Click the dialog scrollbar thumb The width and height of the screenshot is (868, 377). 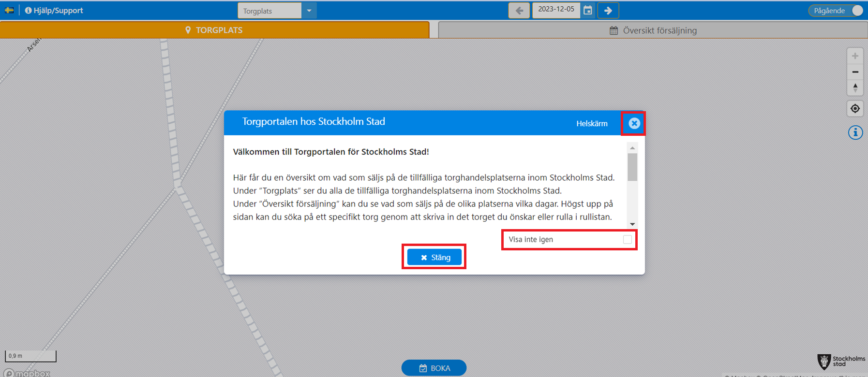[632, 167]
